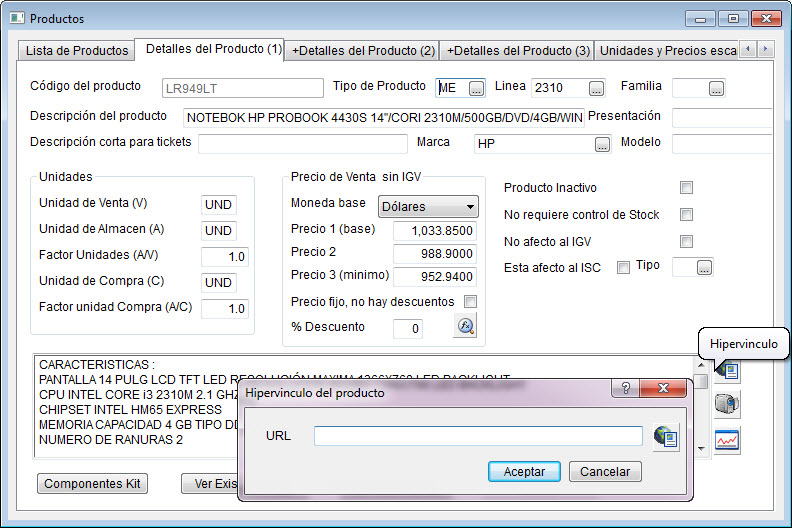Click the web browser icon beside URL field
The width and height of the screenshot is (792, 528).
pos(666,436)
